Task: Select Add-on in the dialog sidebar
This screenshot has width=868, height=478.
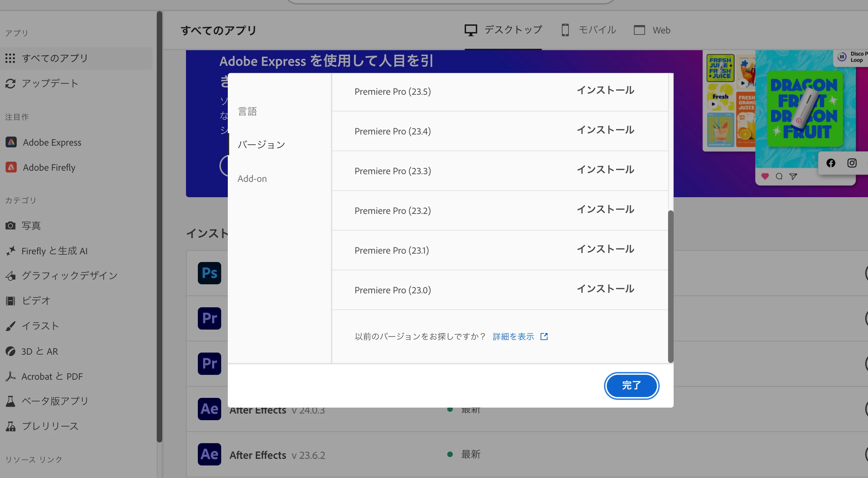Action: pos(252,179)
